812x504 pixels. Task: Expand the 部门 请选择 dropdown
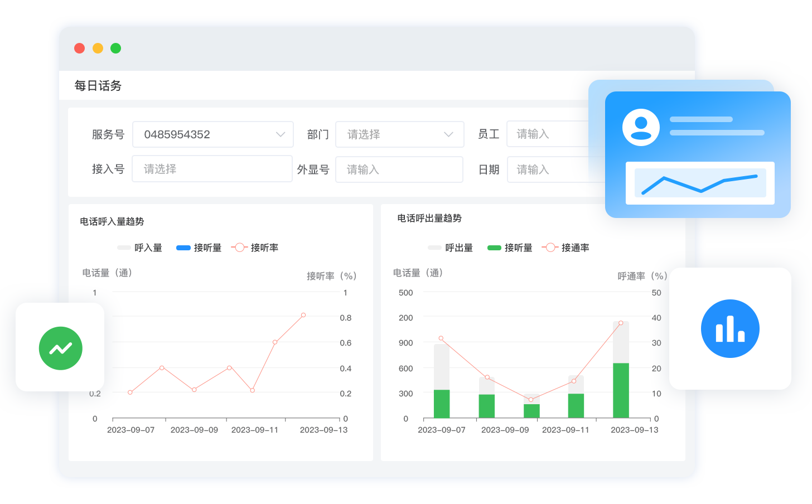pyautogui.click(x=400, y=134)
